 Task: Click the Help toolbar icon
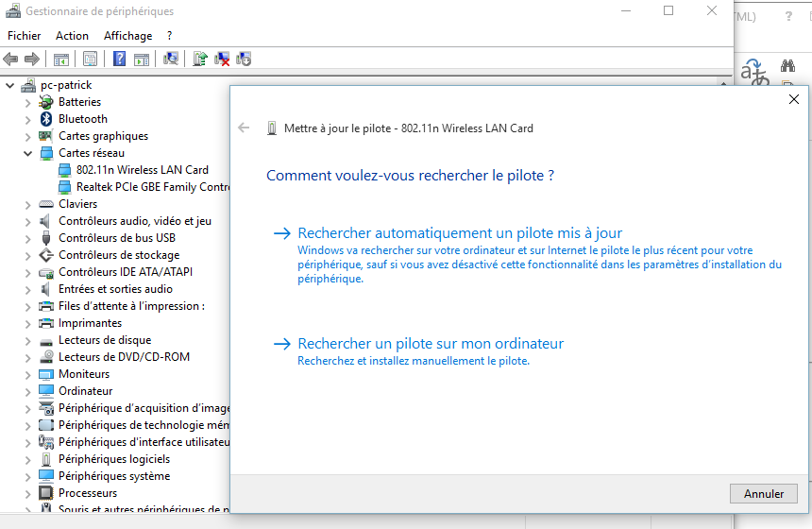pos(119,59)
